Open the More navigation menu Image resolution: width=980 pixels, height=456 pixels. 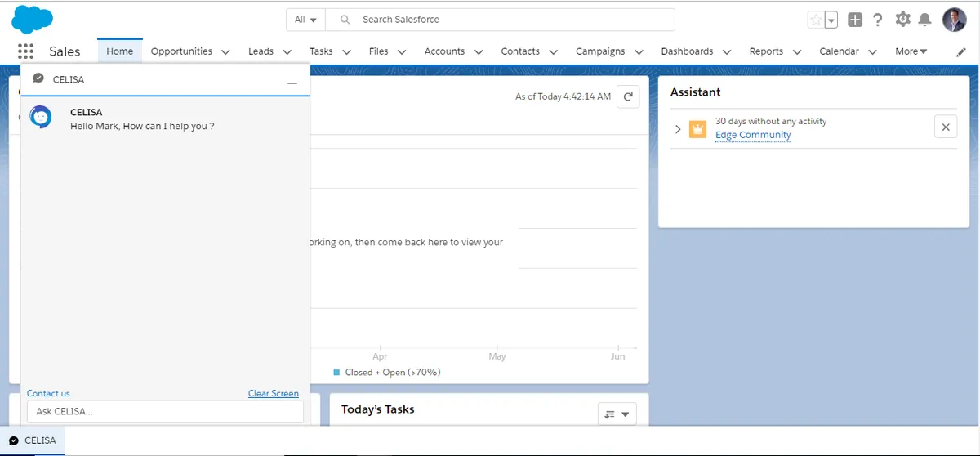[911, 51]
